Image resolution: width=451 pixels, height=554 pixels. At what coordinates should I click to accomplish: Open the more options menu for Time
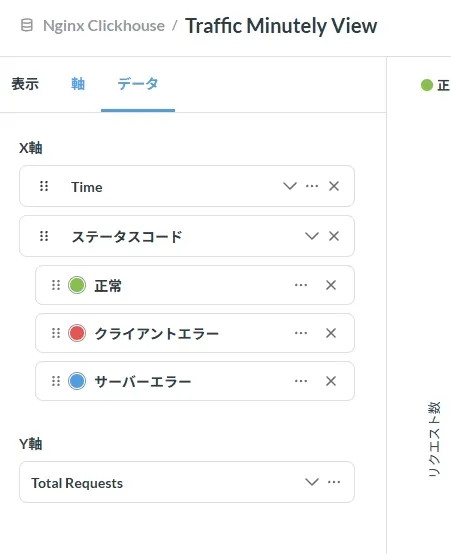pos(312,186)
